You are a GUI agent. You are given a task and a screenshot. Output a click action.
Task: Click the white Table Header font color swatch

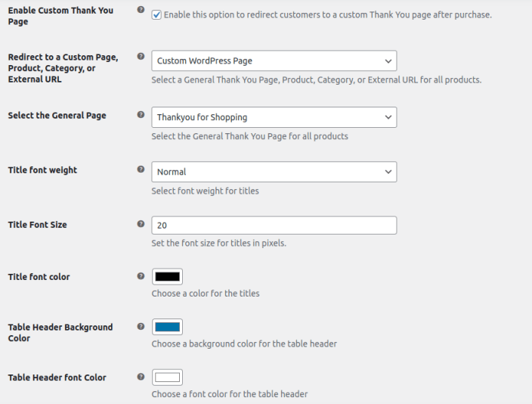(x=167, y=377)
